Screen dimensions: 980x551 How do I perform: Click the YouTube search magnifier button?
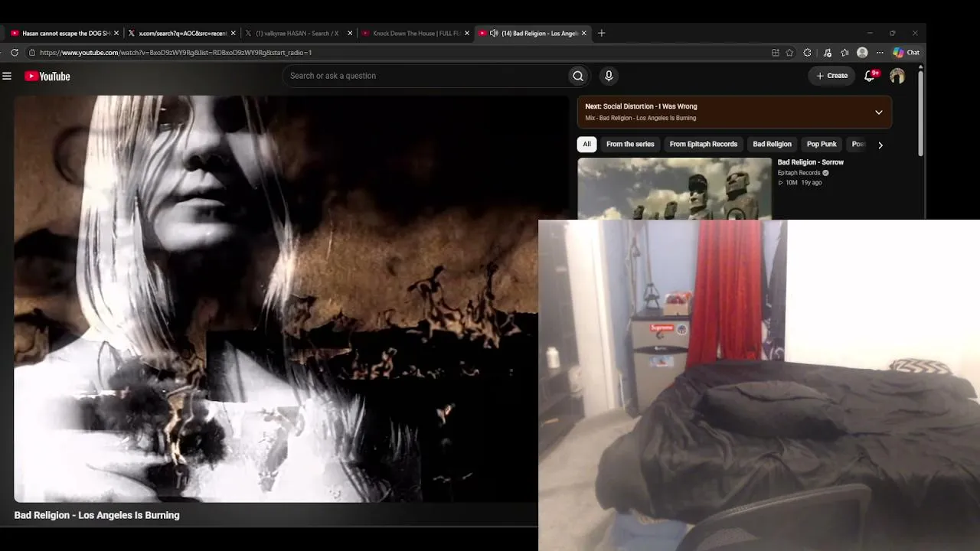click(578, 76)
